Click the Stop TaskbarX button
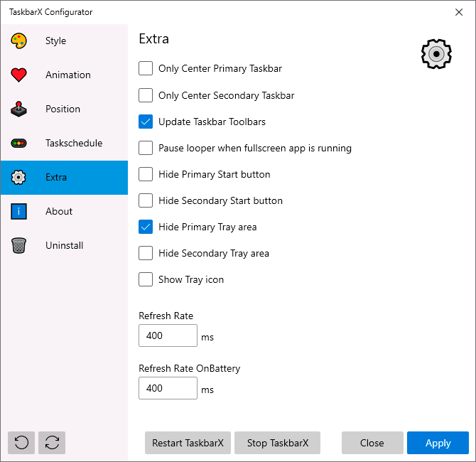476x462 pixels. click(277, 443)
